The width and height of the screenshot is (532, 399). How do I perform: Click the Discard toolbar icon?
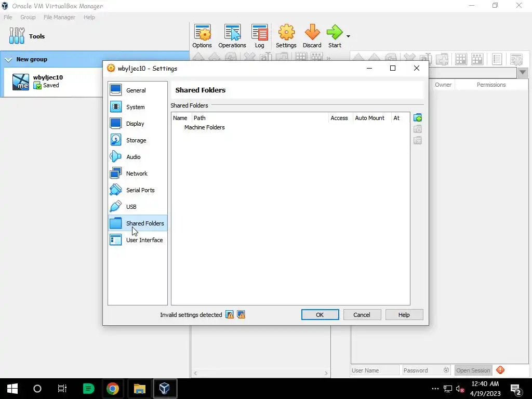312,36
